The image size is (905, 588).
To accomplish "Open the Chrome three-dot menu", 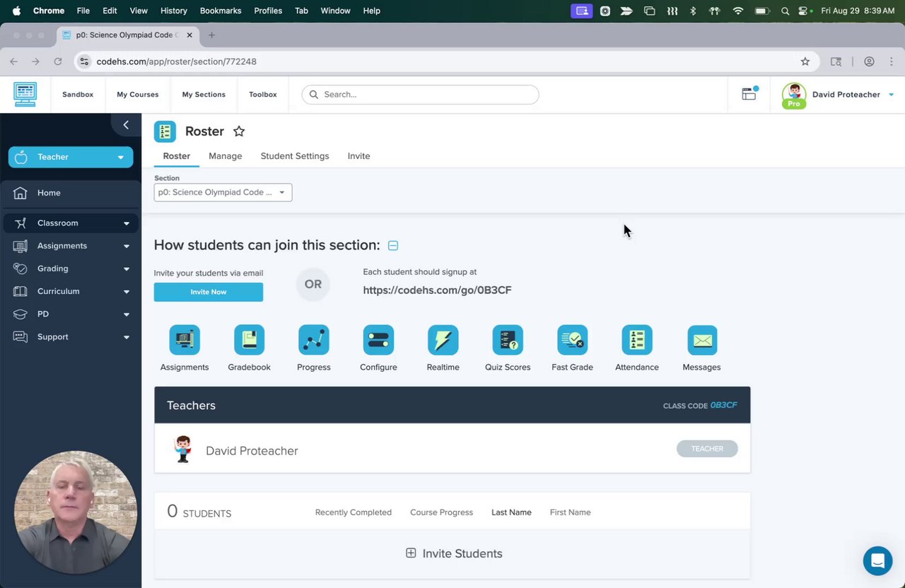I will pos(891,61).
